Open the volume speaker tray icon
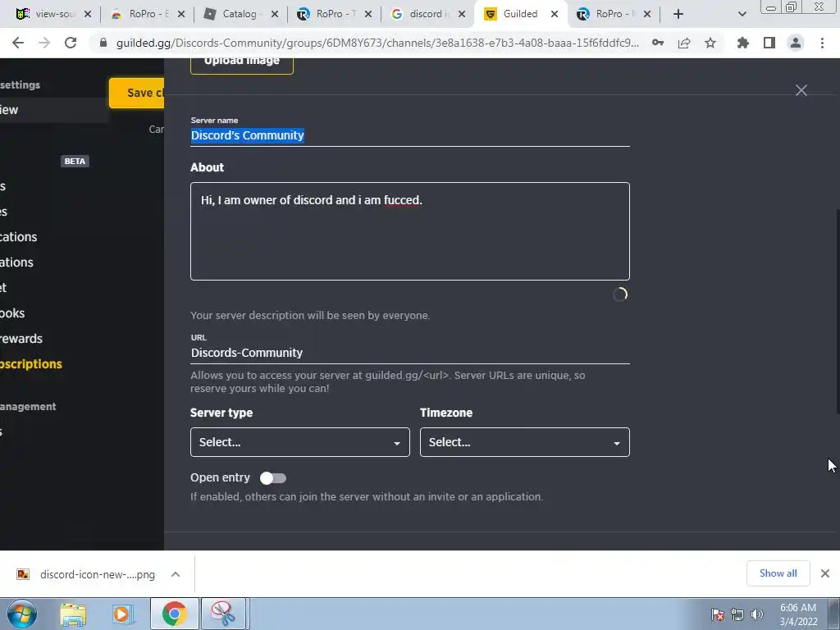This screenshot has width=840, height=630. (757, 614)
